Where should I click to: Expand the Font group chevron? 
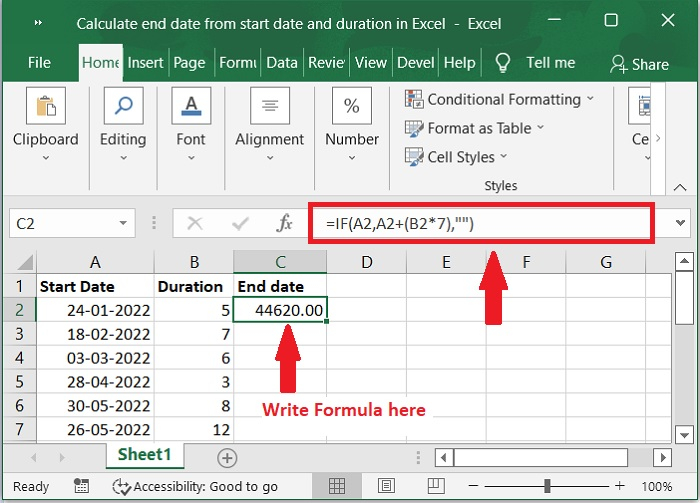tap(191, 158)
